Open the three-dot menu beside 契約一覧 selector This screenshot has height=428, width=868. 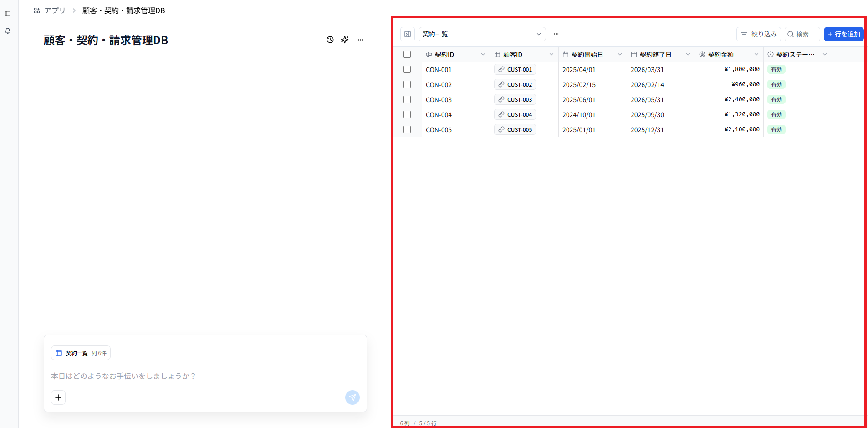click(x=556, y=34)
